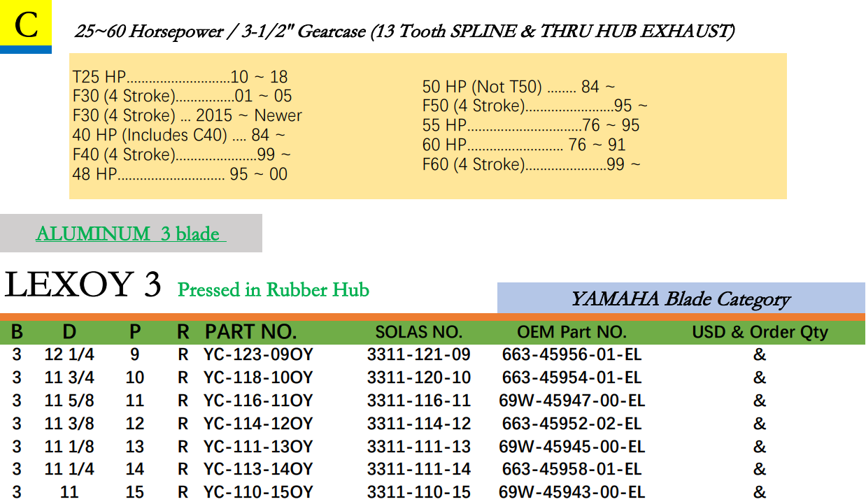Image resolution: width=866 pixels, height=504 pixels.
Task: Click blade count "3" in the YC-111-13OY row
Action: coord(17,446)
